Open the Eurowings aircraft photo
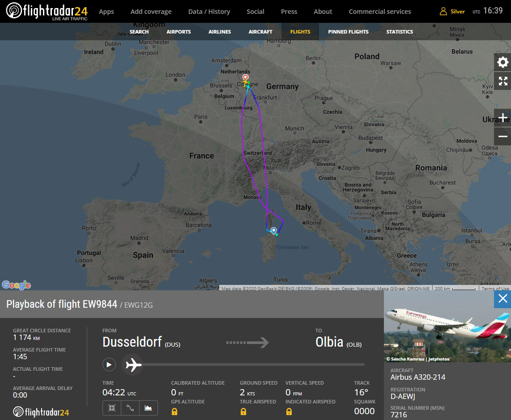 [x=447, y=326]
